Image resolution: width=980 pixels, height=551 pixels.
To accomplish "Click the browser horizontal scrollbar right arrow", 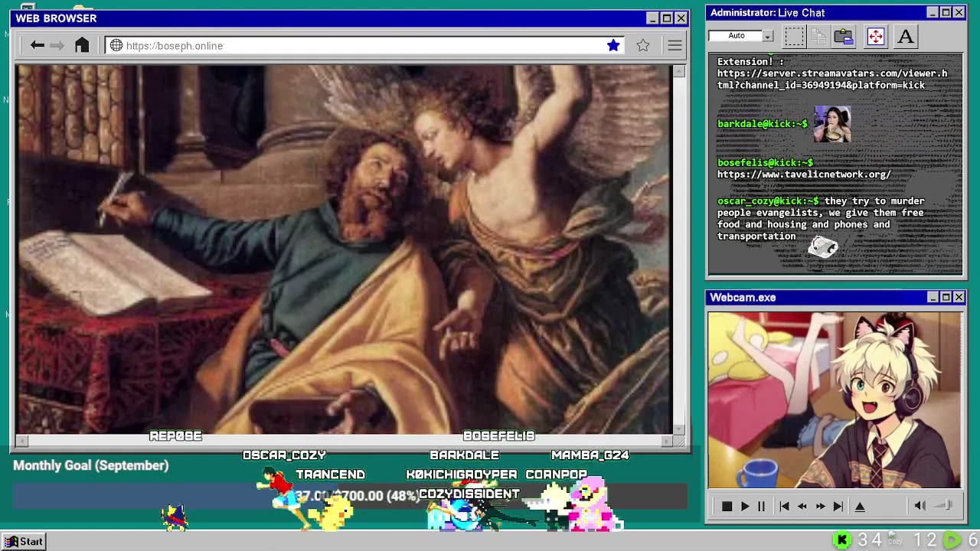I will pyautogui.click(x=668, y=441).
